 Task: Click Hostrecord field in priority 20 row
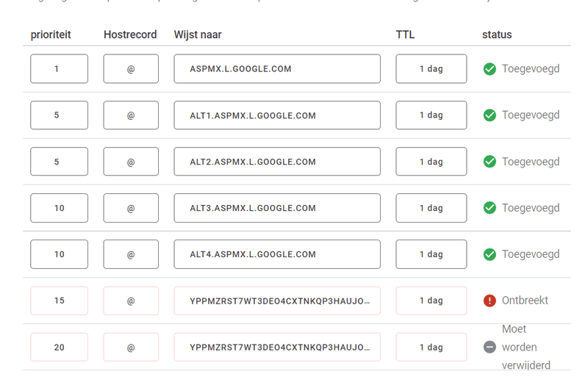[131, 347]
